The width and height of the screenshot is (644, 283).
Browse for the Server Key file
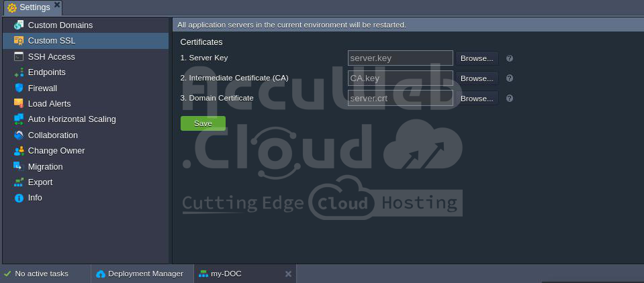(x=477, y=58)
